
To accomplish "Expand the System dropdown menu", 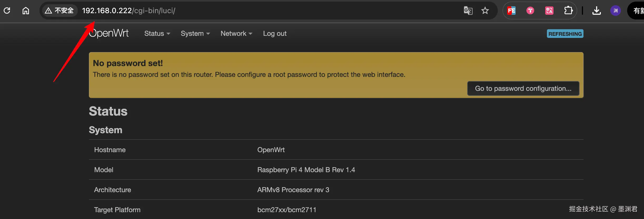I will pyautogui.click(x=195, y=33).
